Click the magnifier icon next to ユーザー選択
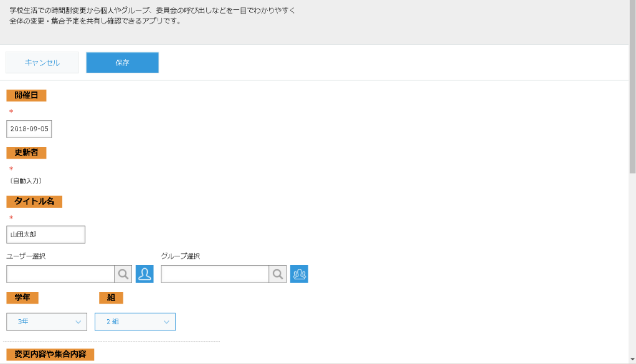Viewport: 636px width, 364px height. click(122, 274)
